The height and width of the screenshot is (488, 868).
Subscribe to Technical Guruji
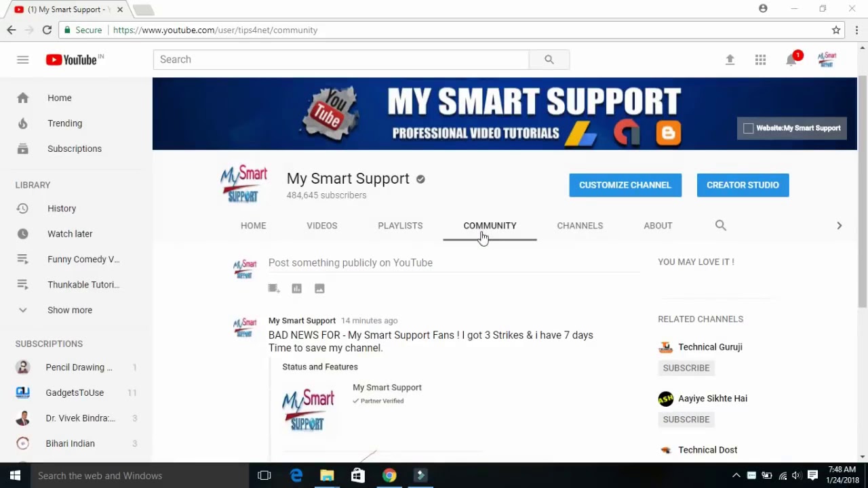686,368
